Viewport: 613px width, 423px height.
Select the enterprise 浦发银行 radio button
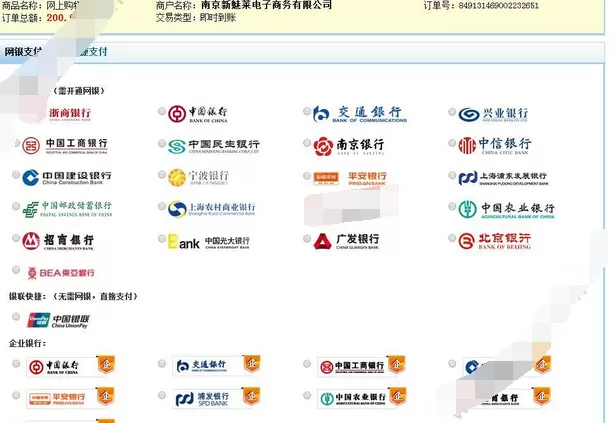click(162, 395)
